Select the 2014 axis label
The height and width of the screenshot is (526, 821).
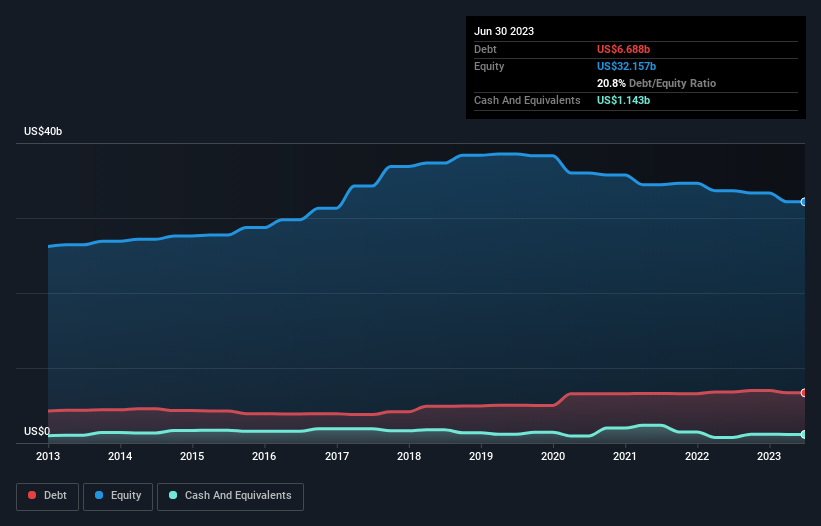pos(120,456)
